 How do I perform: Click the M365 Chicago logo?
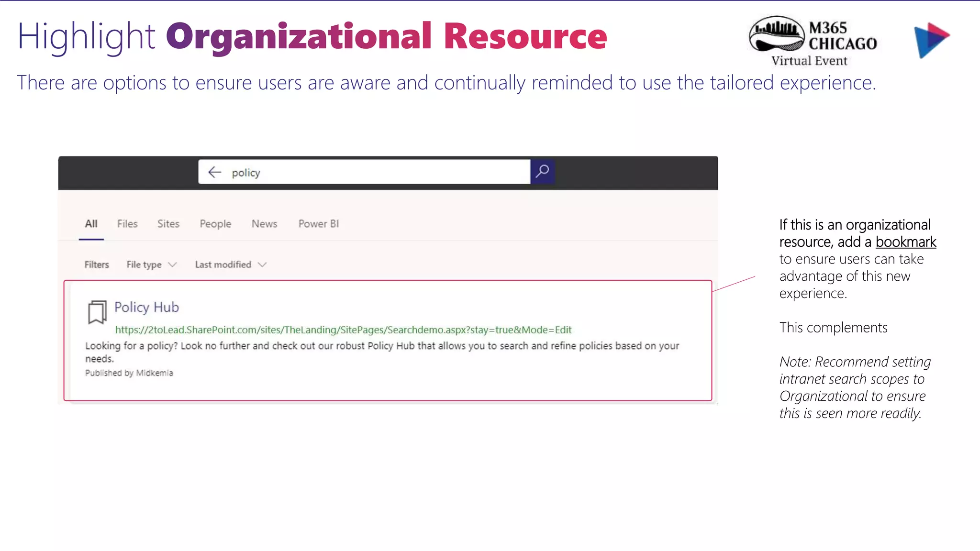tap(813, 41)
